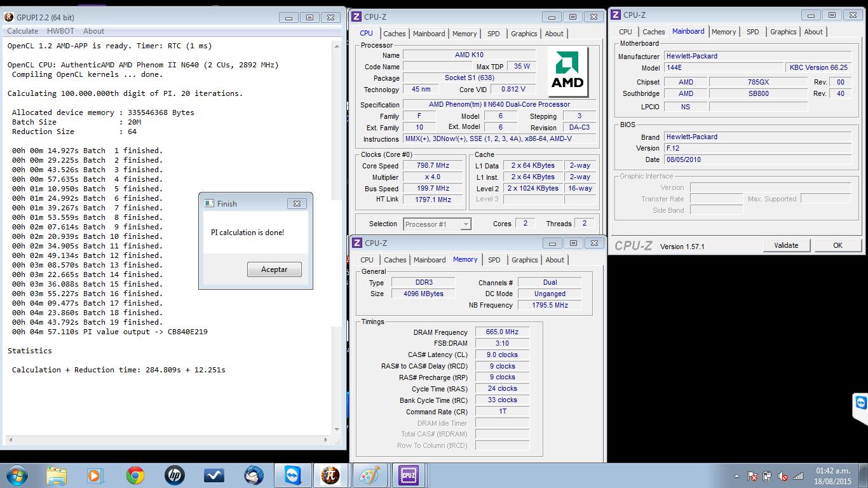Click the Hewlett-Packard manufacturer field
The width and height of the screenshot is (868, 488).
pos(757,56)
